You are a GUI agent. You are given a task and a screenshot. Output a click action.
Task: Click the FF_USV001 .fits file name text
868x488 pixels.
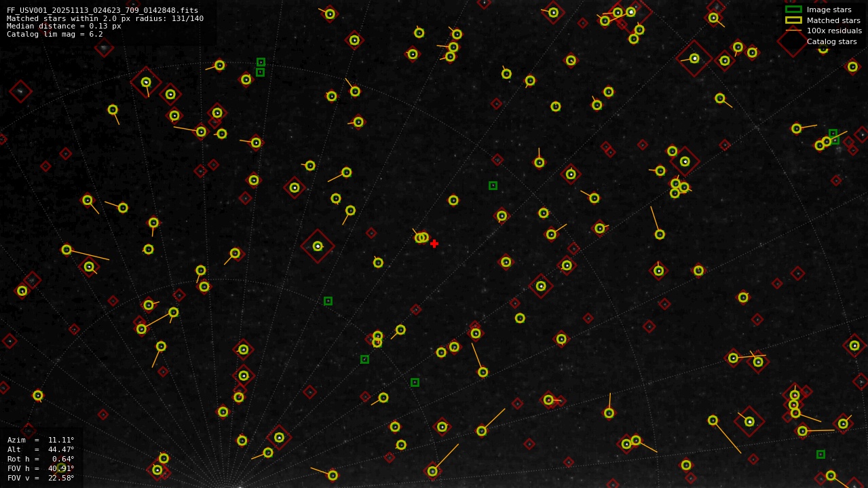(x=102, y=10)
